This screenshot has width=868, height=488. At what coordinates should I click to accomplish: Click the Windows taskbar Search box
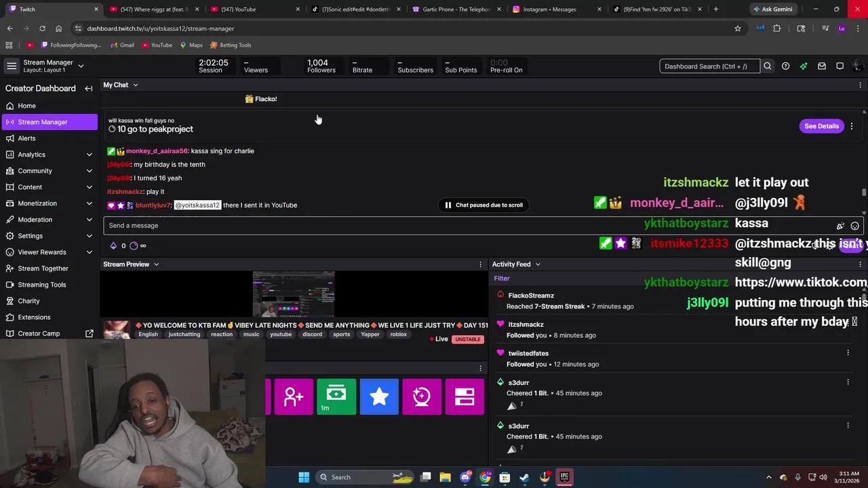point(365,477)
